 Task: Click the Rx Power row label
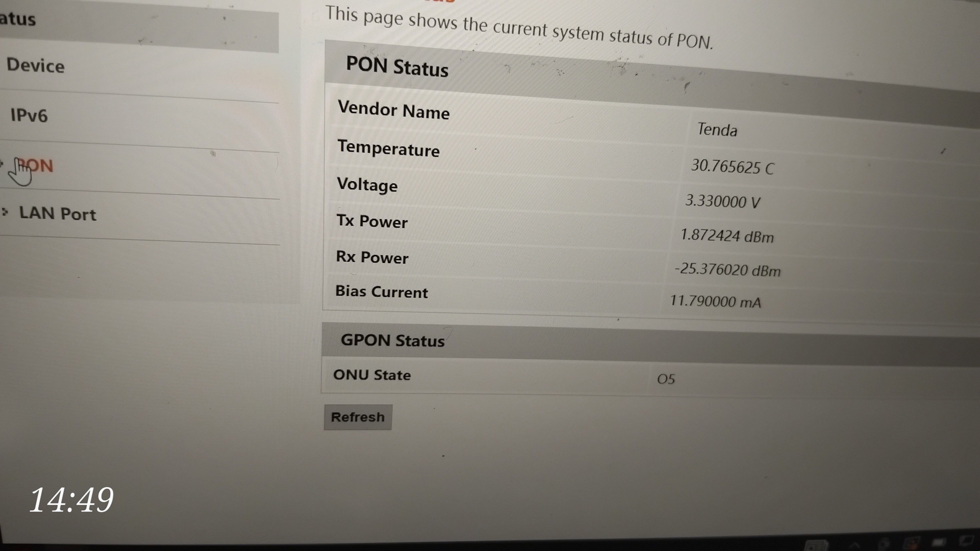(x=372, y=257)
